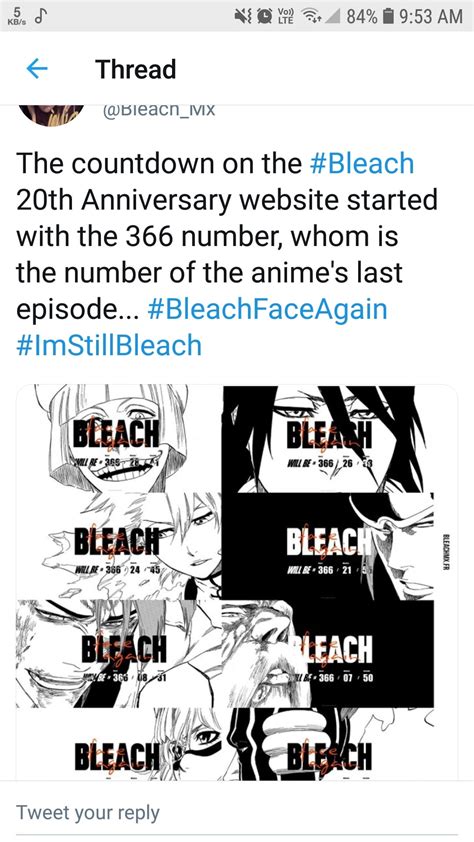Tap the Wi-Fi signal status icon

[x=308, y=17]
